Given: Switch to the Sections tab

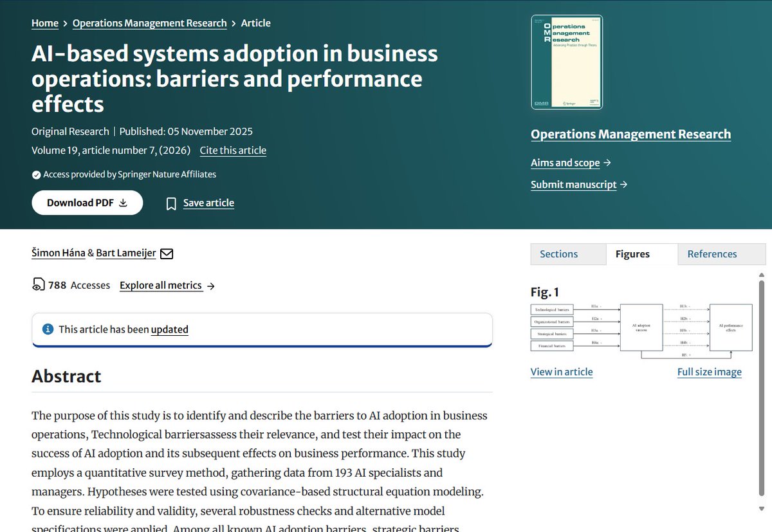Looking at the screenshot, I should (x=568, y=254).
